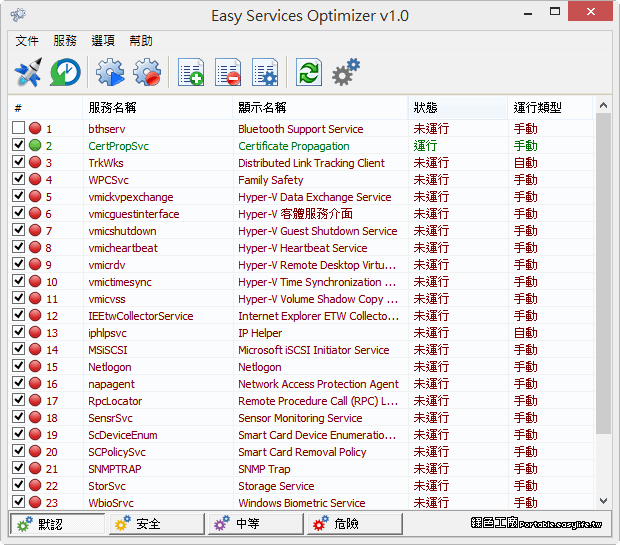Sort by the 服務名稱 column header
The image size is (620, 545).
158,107
